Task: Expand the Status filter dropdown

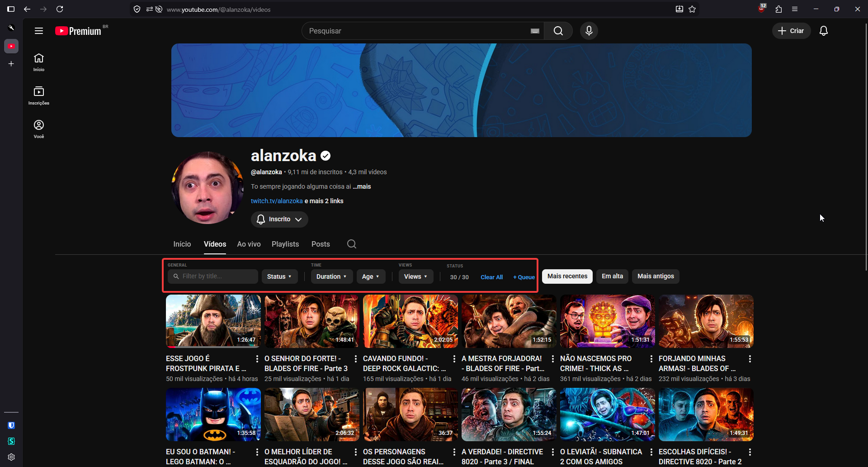Action: tap(279, 276)
